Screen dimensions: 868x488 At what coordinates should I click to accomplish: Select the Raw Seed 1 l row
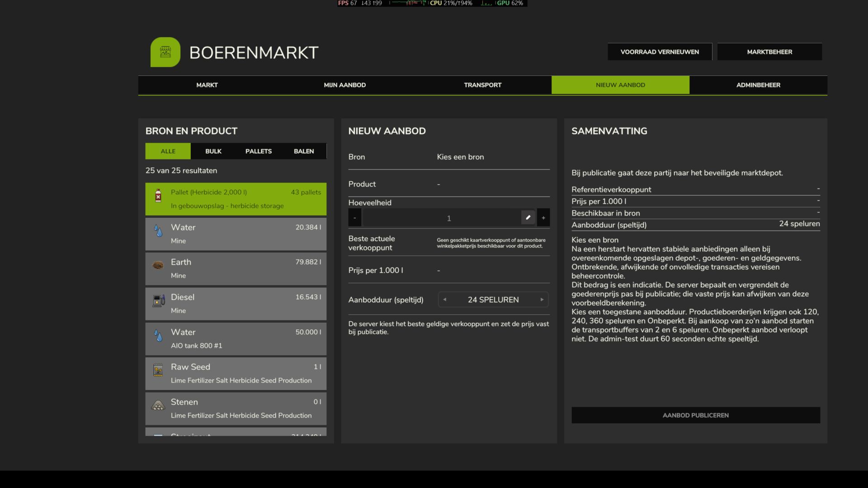(x=236, y=374)
